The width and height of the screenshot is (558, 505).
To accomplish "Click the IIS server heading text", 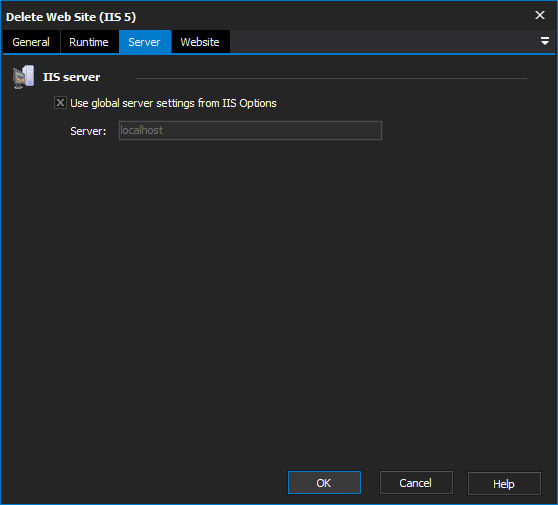I will pyautogui.click(x=72, y=77).
